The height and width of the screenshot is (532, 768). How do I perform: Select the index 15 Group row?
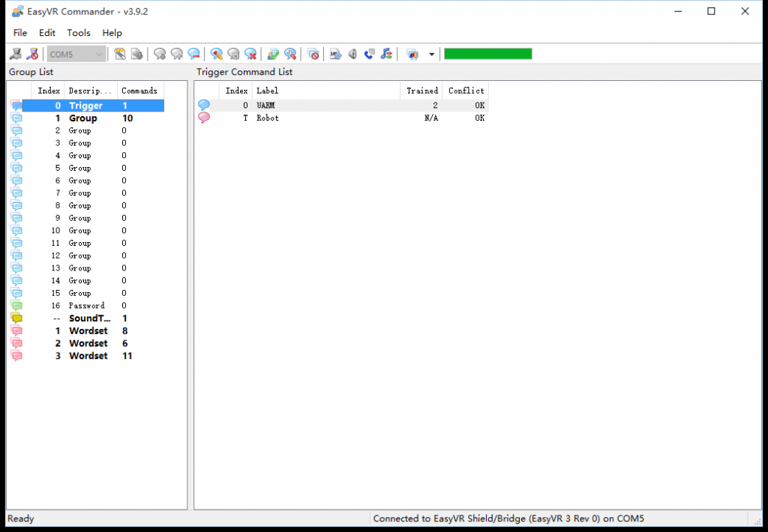tap(87, 293)
